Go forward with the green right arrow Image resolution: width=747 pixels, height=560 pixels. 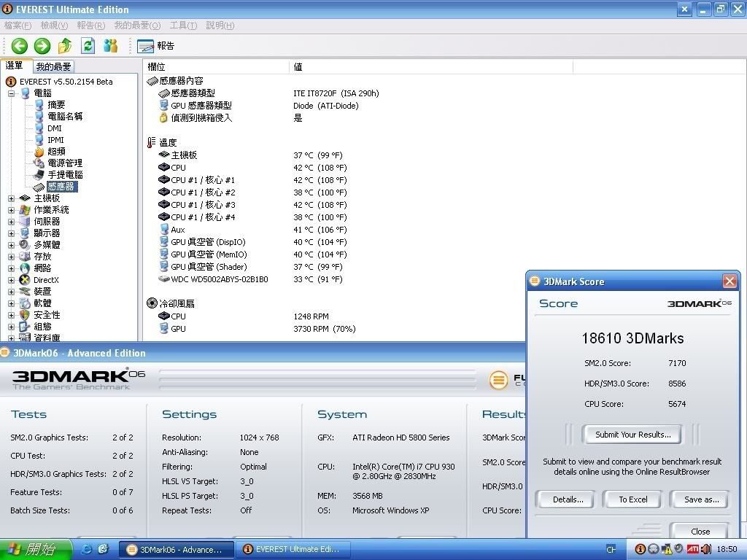[42, 46]
